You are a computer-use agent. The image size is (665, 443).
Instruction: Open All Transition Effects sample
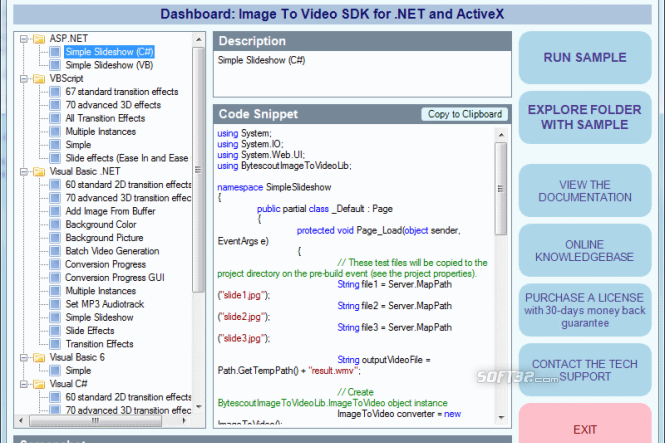point(105,118)
